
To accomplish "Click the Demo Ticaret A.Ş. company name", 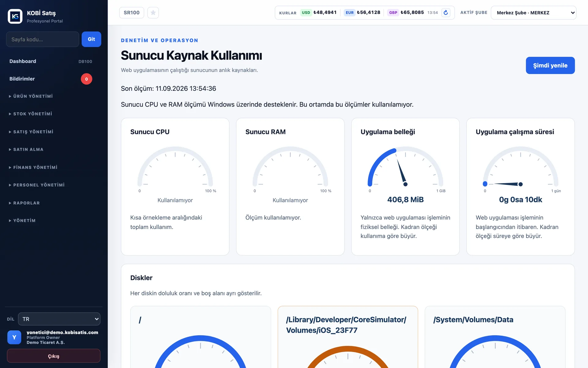I will click(x=46, y=343).
